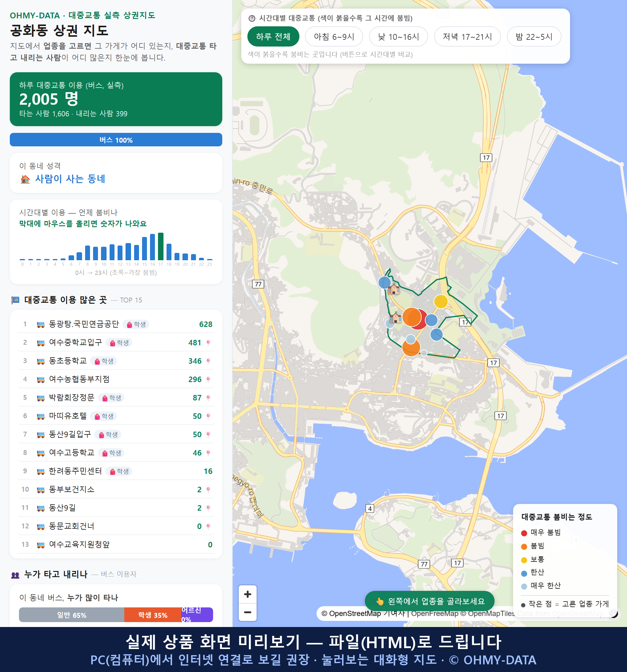Click the yellow bus stop marker on map
Viewport: 627px width, 672px height.
[x=441, y=301]
